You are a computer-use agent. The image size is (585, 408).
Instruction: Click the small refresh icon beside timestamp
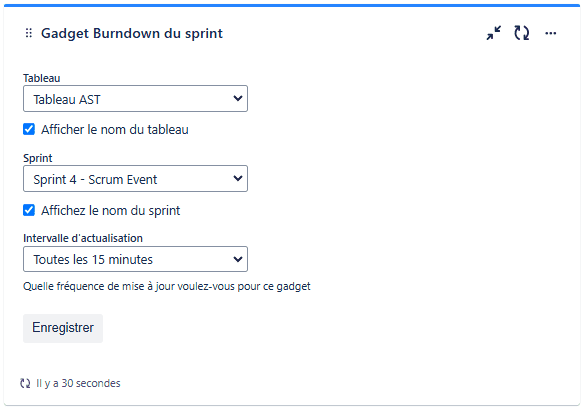(x=25, y=383)
